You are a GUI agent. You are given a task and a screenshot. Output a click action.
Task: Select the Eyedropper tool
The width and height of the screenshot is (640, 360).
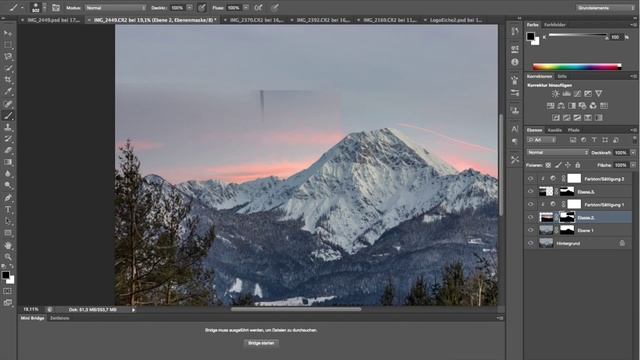coord(8,92)
